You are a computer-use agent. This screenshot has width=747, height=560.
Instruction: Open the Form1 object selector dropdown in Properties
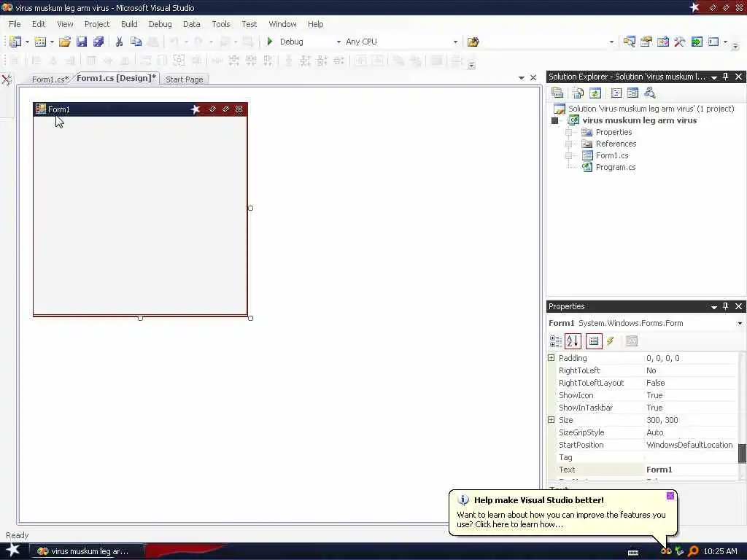[x=740, y=323]
